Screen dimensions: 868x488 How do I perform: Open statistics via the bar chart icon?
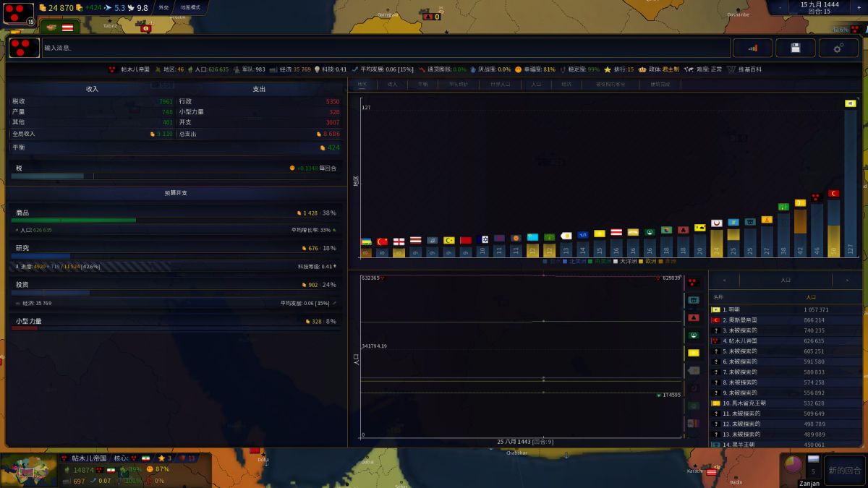[x=752, y=47]
